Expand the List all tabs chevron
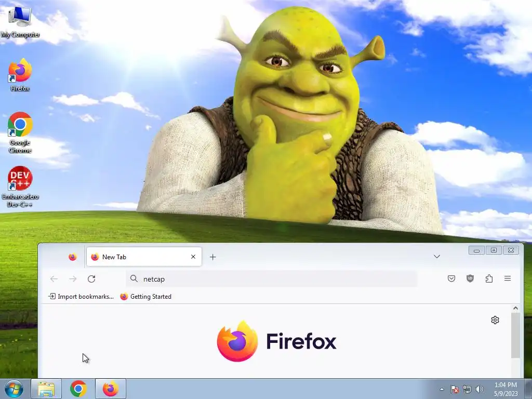 pyautogui.click(x=436, y=257)
